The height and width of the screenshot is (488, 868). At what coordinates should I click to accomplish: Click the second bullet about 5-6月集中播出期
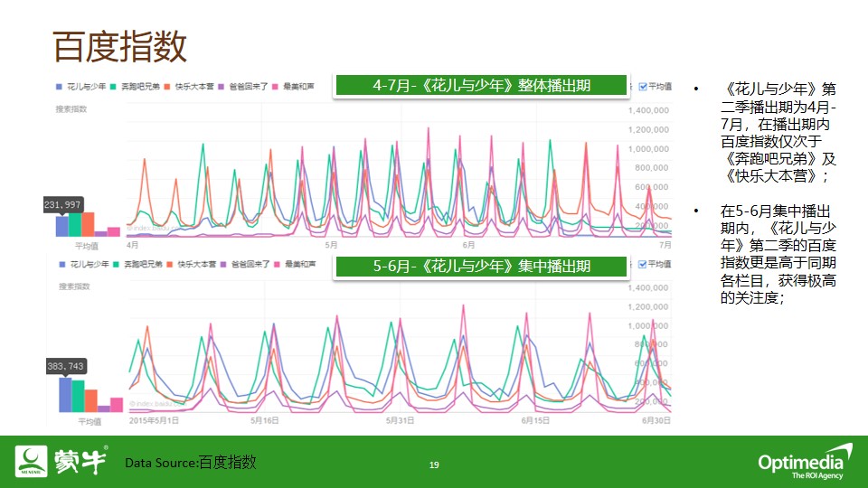(x=778, y=255)
